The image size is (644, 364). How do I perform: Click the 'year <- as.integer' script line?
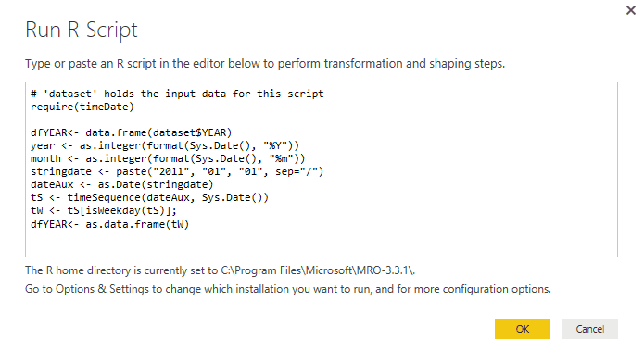(x=165, y=145)
